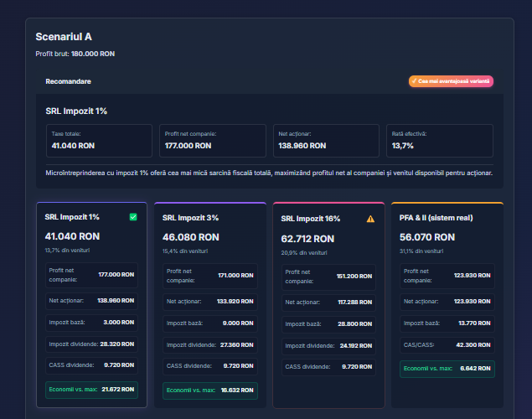Click the Net acționar summary box in recommendation

point(326,141)
